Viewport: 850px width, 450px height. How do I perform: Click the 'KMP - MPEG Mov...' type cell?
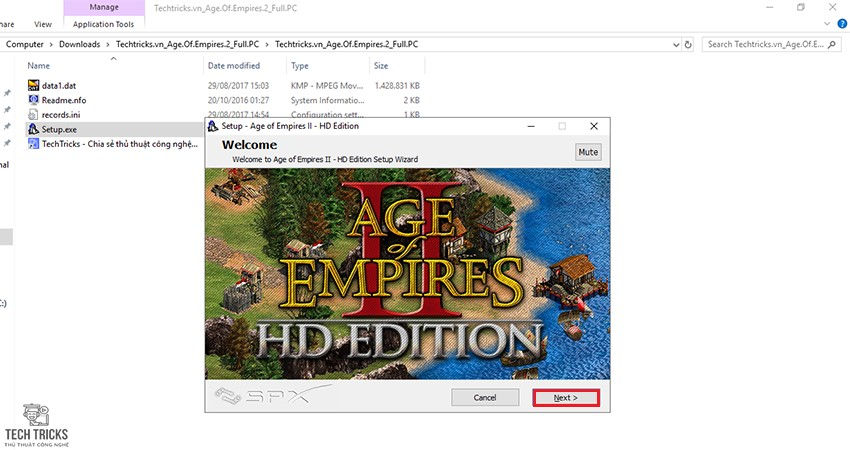tap(327, 86)
